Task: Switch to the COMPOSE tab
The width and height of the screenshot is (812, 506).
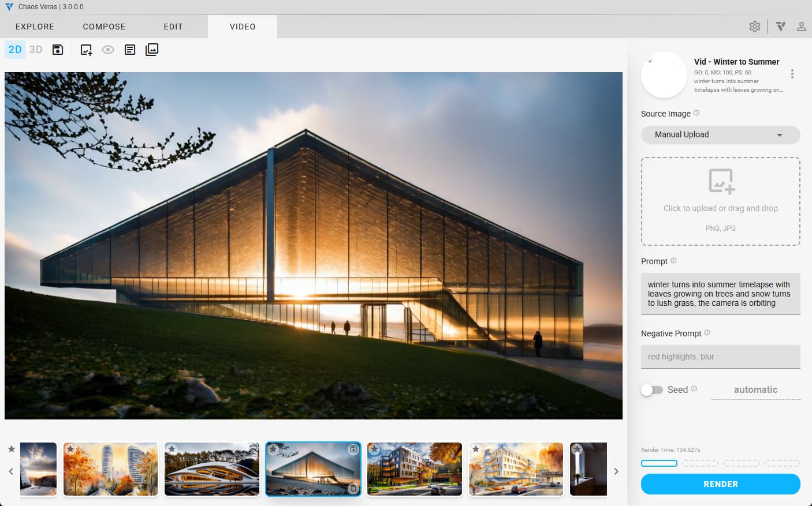Action: (104, 27)
